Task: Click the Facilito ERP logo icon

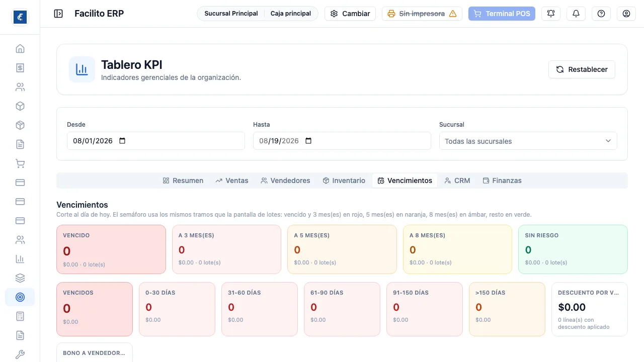Action: click(20, 17)
